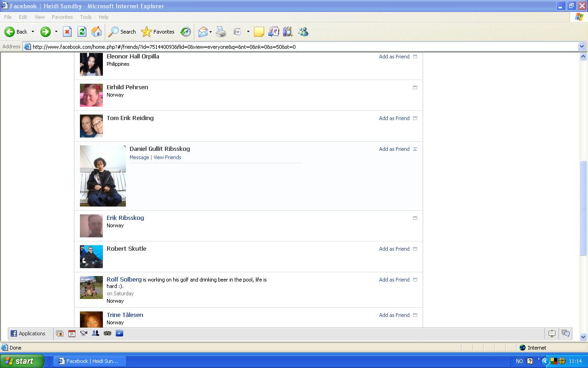Click the TripAdvisor owl app icon

click(x=107, y=333)
